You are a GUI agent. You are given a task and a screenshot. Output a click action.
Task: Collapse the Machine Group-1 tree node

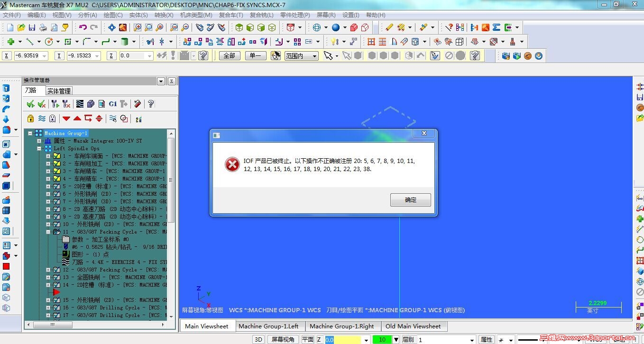pyautogui.click(x=30, y=133)
